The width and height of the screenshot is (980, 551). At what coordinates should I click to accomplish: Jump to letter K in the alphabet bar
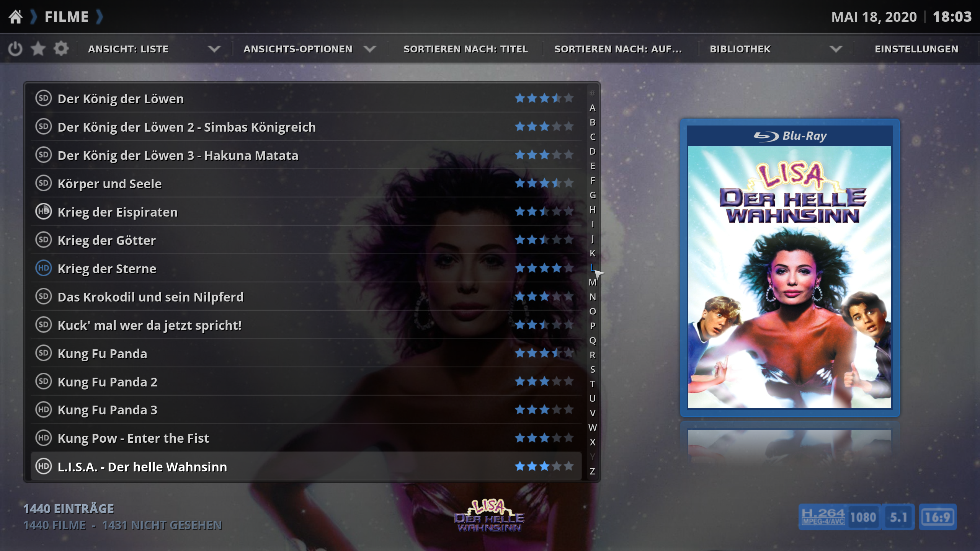click(x=593, y=253)
